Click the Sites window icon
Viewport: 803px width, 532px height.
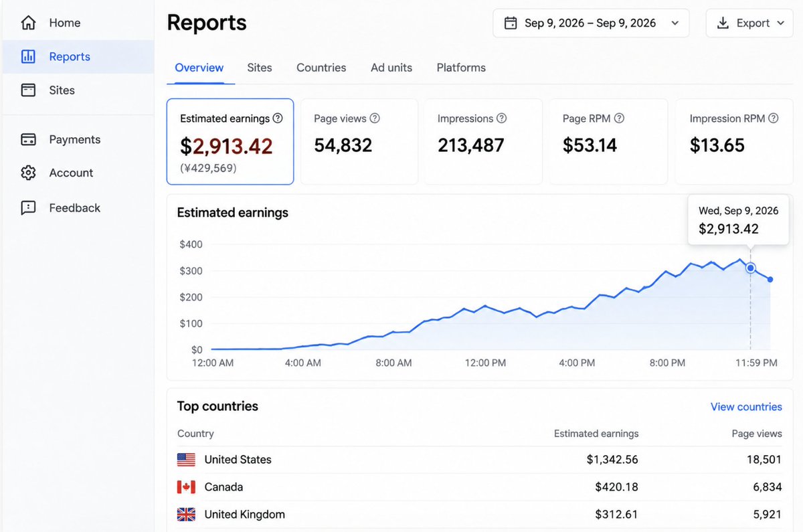tap(28, 90)
